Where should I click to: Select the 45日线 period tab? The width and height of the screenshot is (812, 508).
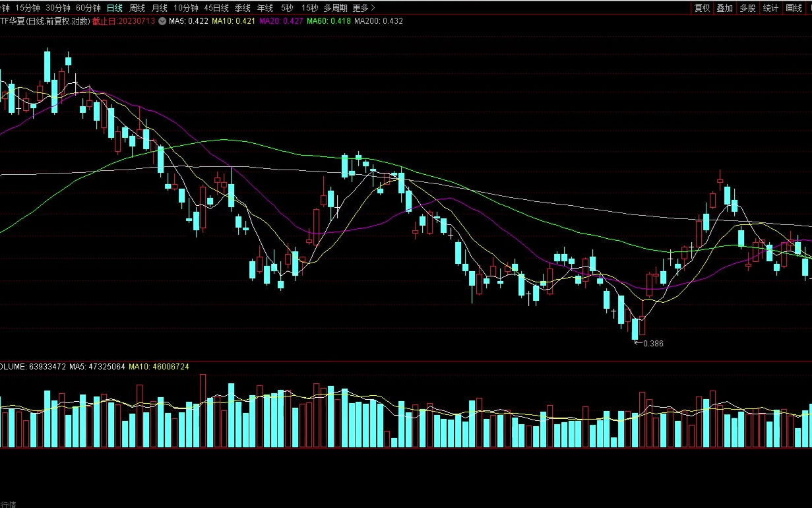click(216, 8)
